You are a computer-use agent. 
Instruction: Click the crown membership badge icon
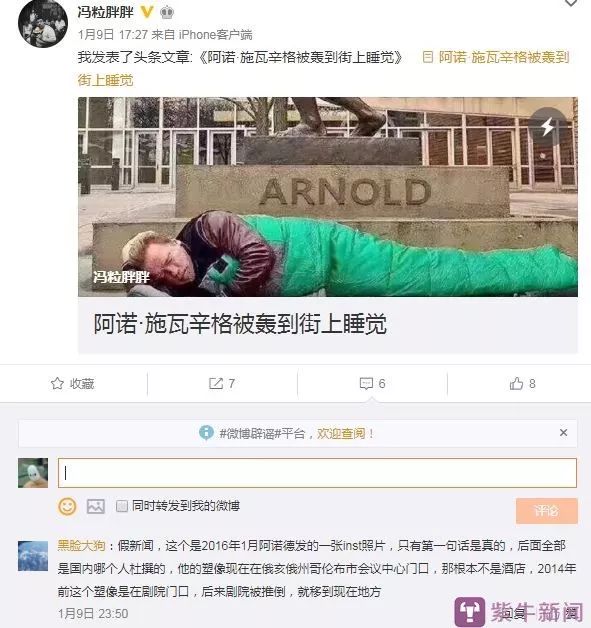click(167, 12)
